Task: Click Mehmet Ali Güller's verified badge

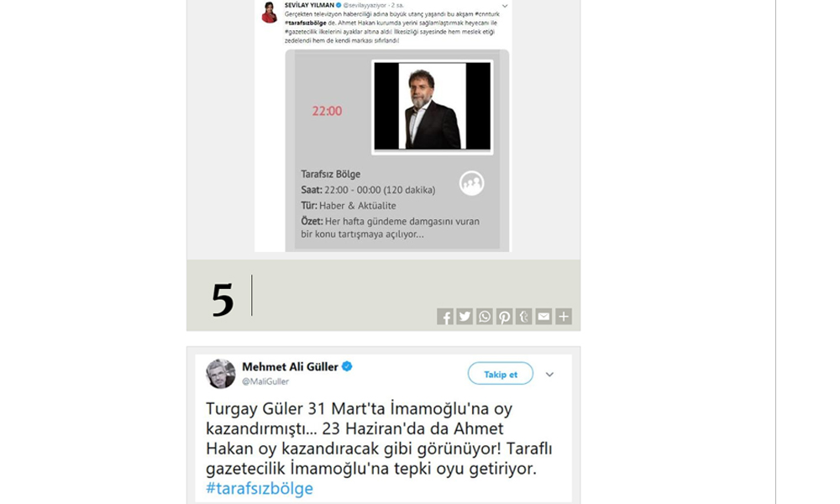Action: click(x=347, y=367)
